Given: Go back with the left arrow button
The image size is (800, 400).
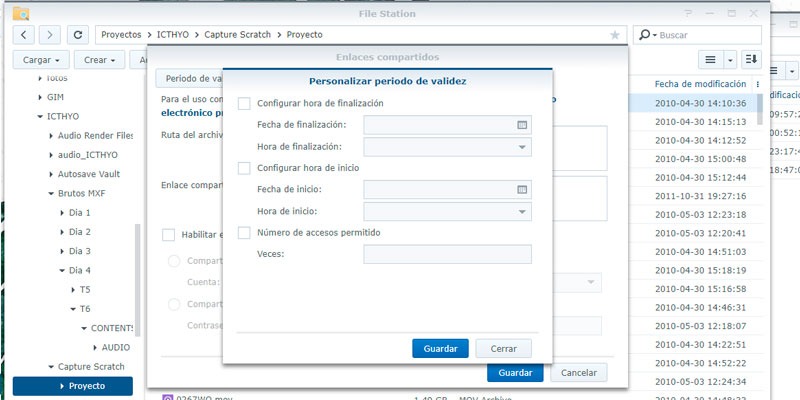Looking at the screenshot, I should click(x=23, y=35).
